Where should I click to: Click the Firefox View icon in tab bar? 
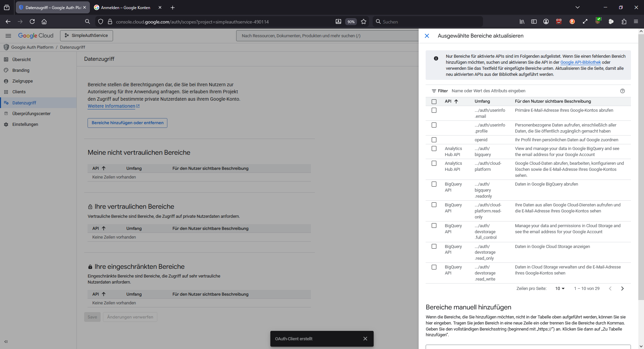pyautogui.click(x=7, y=7)
